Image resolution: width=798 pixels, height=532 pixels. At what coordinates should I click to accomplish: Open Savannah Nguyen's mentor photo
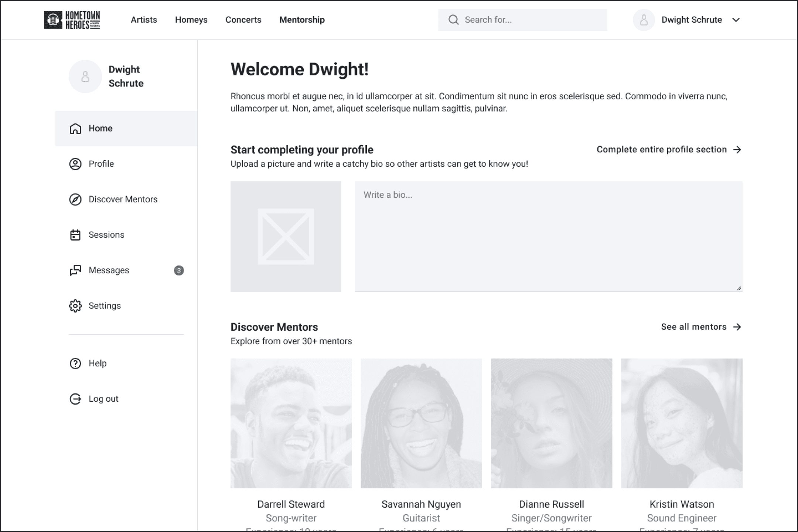pos(421,423)
